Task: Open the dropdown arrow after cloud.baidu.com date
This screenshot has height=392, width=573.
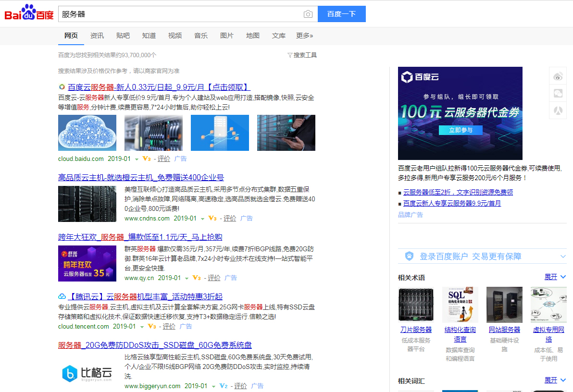Action: click(x=137, y=159)
